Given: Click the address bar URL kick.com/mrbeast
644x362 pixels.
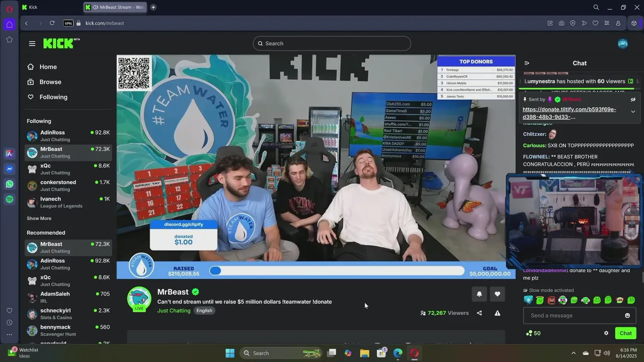Looking at the screenshot, I should (105, 23).
